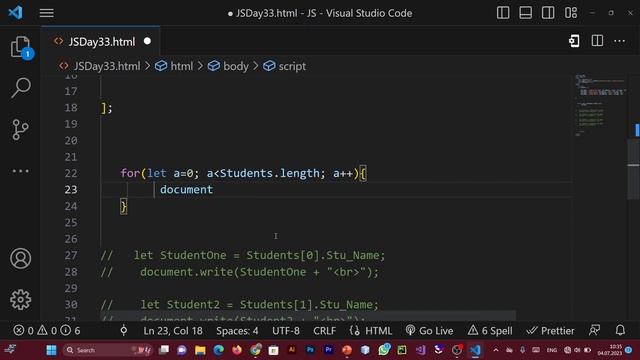Open the Search view in activity bar

[x=20, y=87]
